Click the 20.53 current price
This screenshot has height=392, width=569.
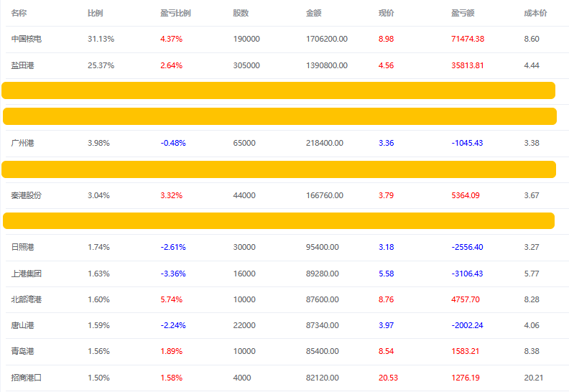[388, 378]
